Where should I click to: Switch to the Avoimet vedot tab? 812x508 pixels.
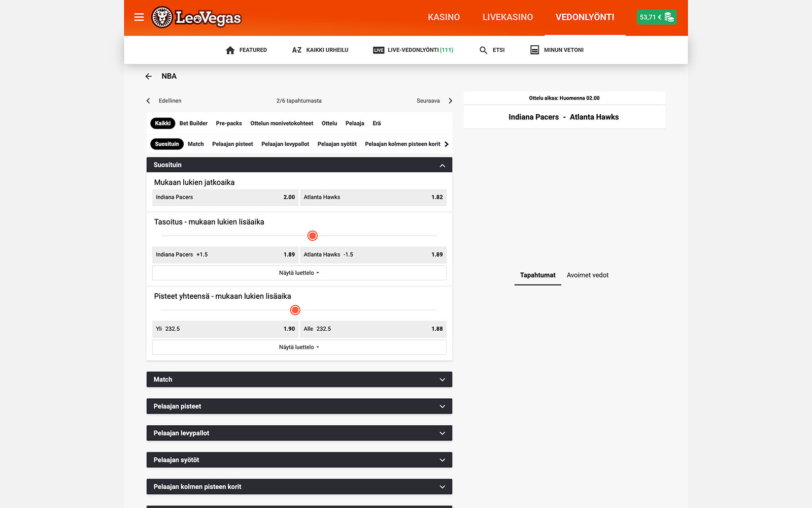(587, 275)
